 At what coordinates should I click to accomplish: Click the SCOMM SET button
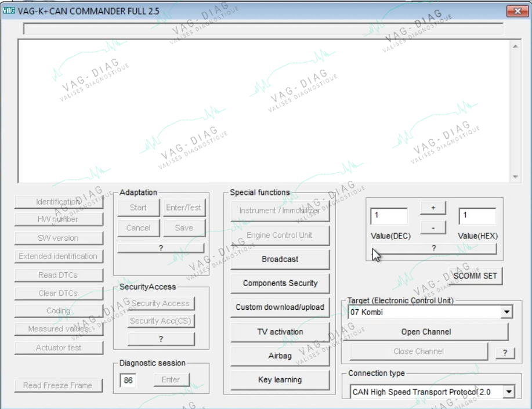click(475, 276)
